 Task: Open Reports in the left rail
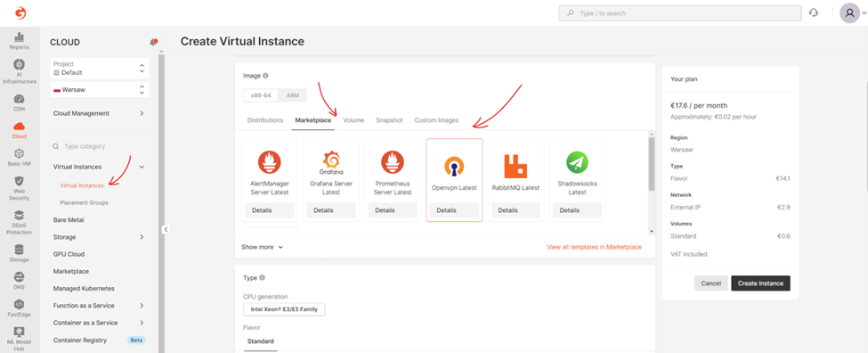point(20,40)
